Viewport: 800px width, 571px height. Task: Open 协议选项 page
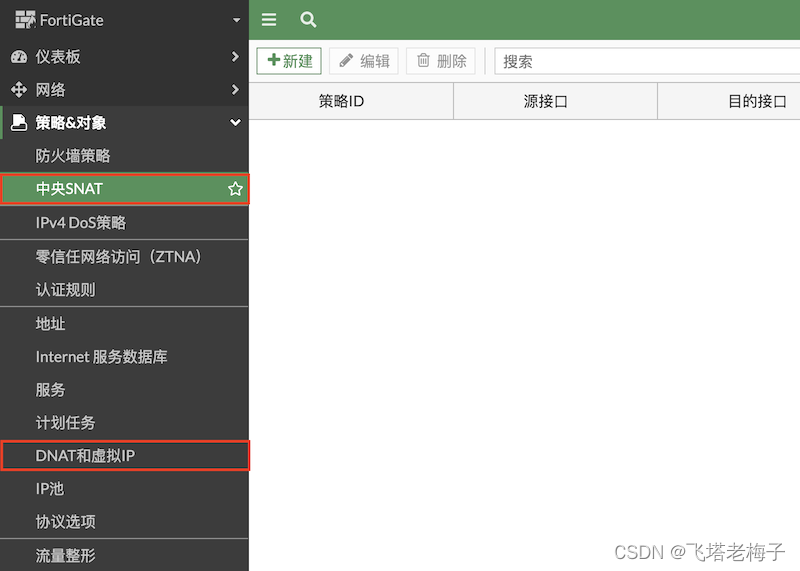point(124,522)
